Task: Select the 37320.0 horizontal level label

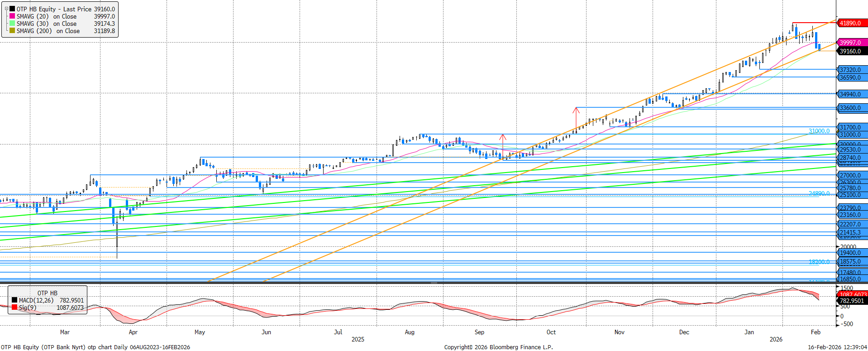Action: [x=851, y=70]
